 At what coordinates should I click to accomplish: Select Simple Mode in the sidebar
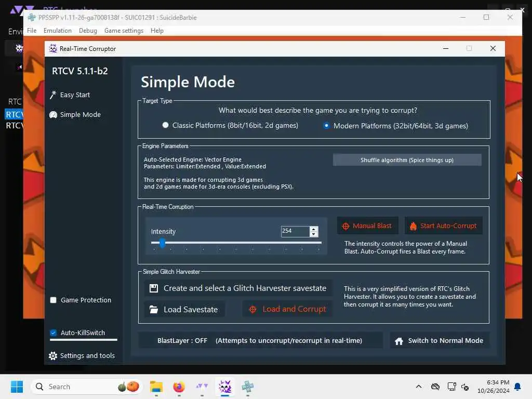click(x=75, y=115)
